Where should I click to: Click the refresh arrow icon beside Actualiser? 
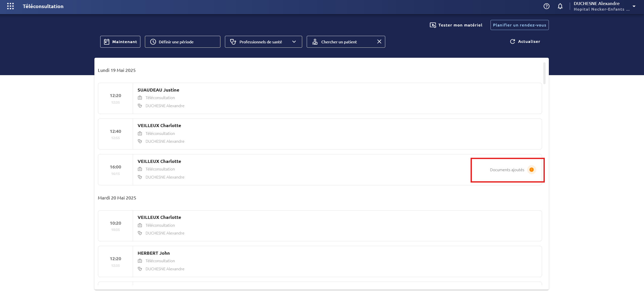coord(512,41)
